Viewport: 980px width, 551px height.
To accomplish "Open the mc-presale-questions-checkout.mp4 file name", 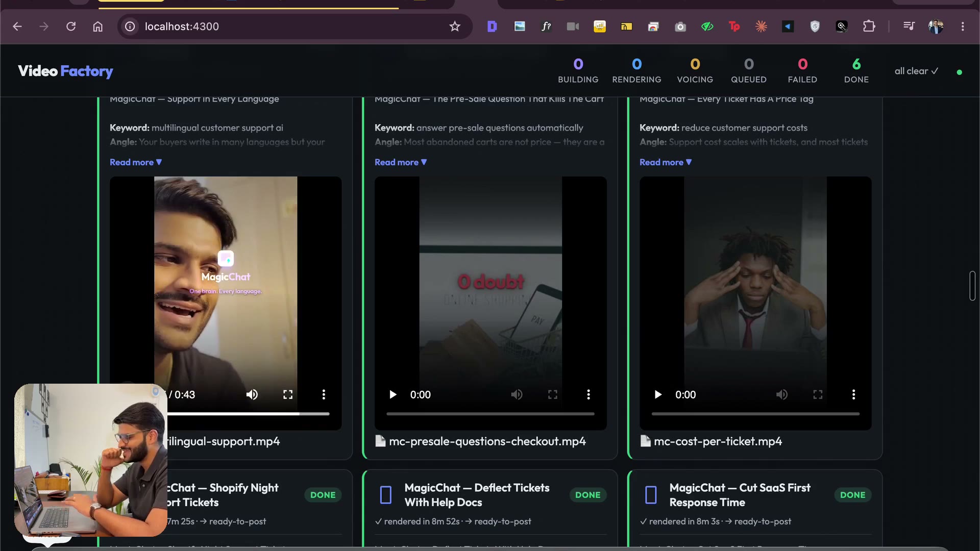I will tap(487, 441).
